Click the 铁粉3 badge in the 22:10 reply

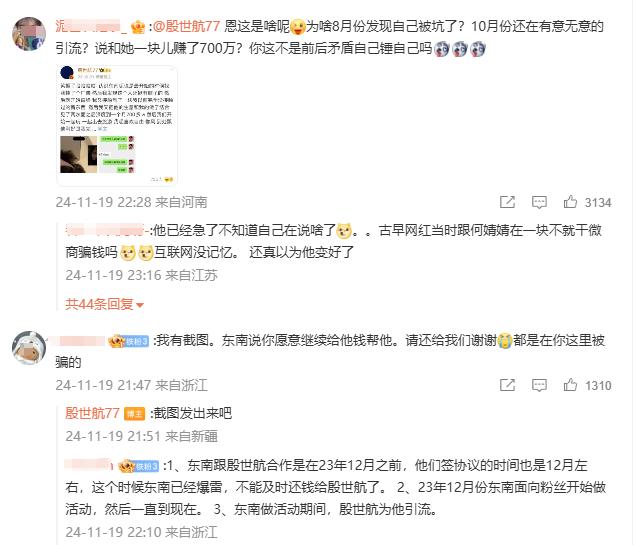pyautogui.click(x=147, y=467)
